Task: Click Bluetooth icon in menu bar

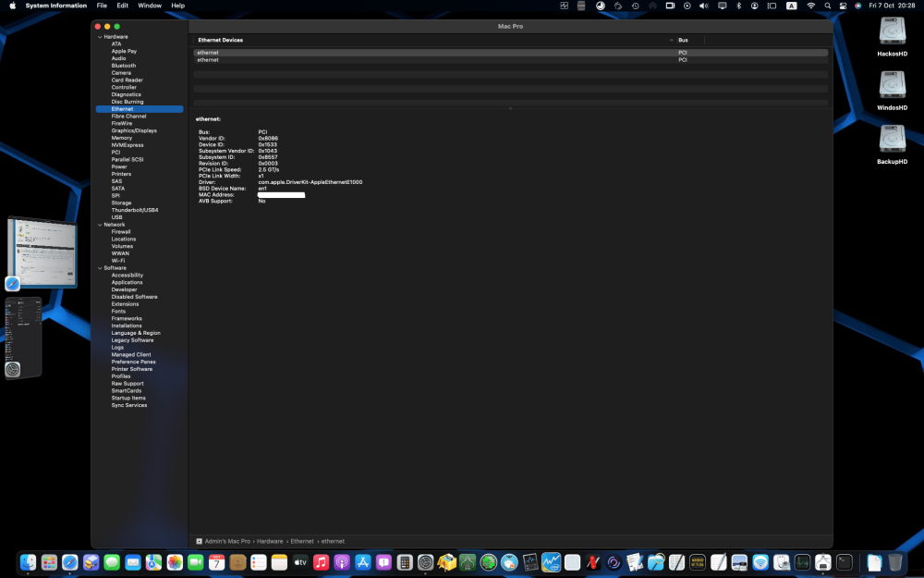Action: pos(738,6)
